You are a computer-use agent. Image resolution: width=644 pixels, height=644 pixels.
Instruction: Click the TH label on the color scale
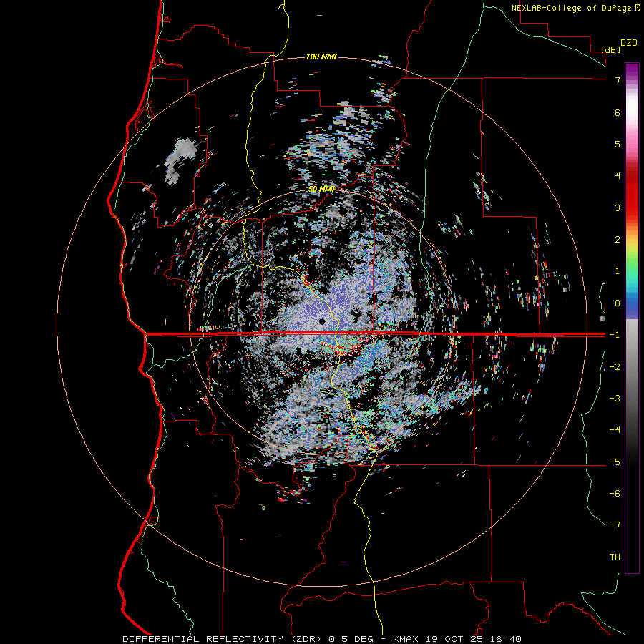point(615,557)
